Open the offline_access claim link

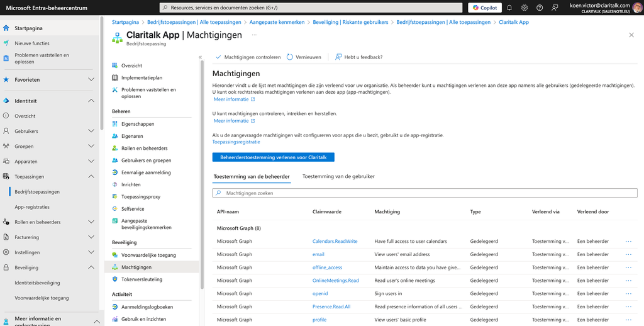coord(327,267)
